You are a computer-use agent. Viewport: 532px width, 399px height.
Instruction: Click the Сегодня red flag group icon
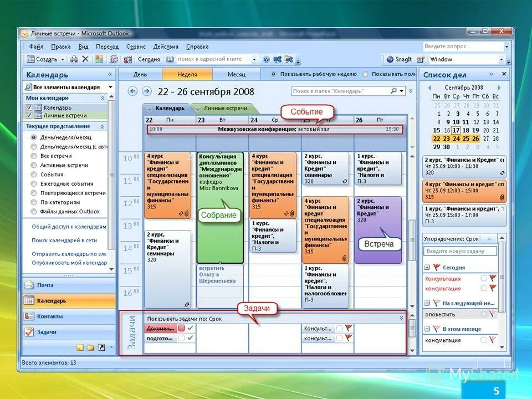[x=437, y=267]
